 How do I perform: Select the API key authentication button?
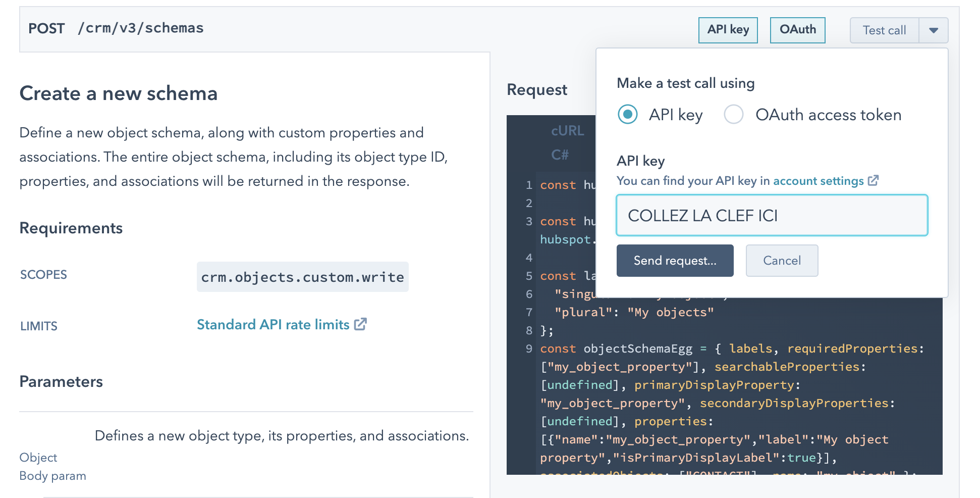(728, 30)
